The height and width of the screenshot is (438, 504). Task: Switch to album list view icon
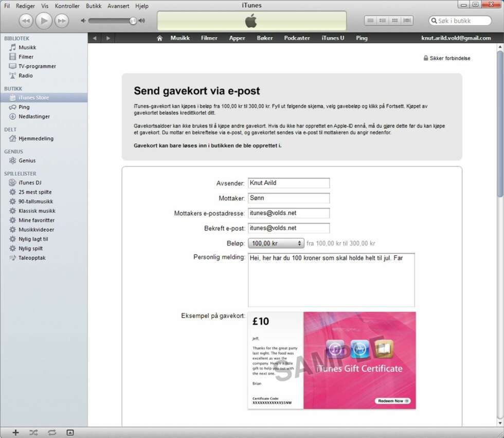tap(383, 21)
